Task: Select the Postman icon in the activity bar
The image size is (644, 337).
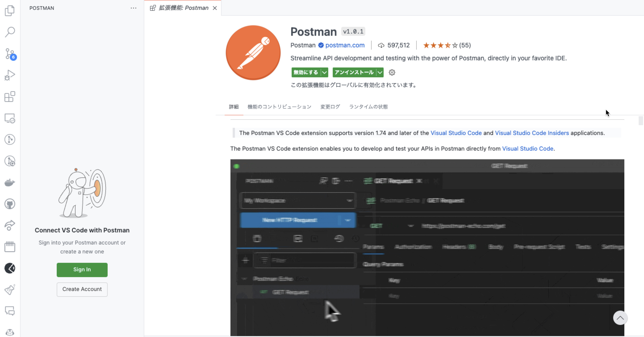Action: [x=10, y=268]
